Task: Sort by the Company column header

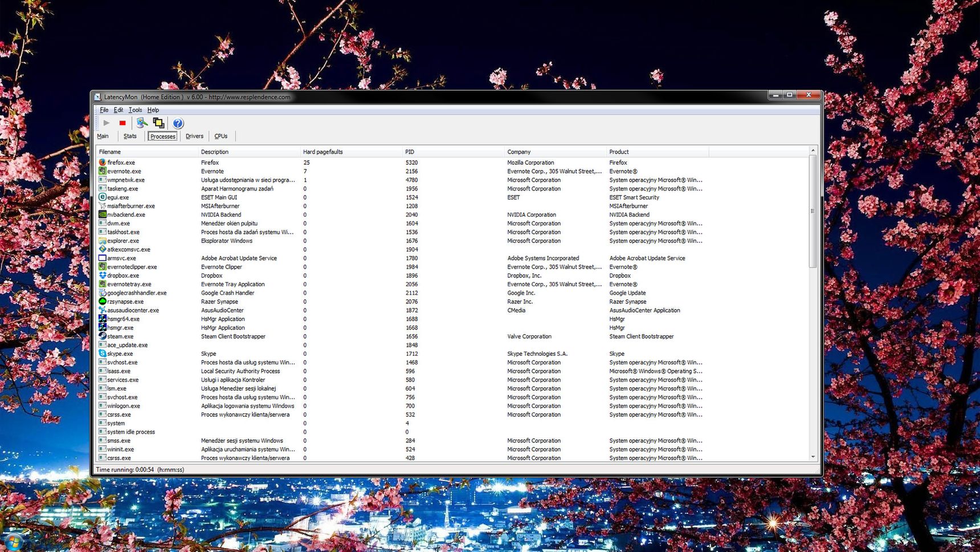Action: 556,152
